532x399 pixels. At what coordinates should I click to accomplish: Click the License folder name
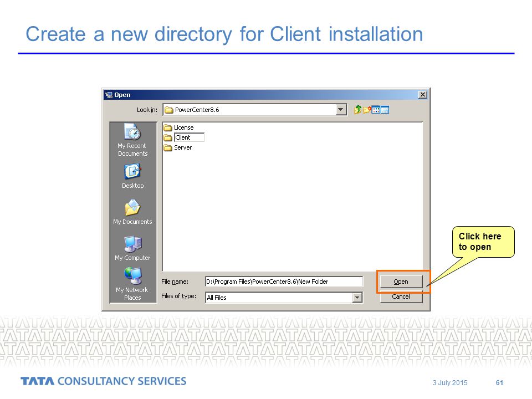[184, 127]
